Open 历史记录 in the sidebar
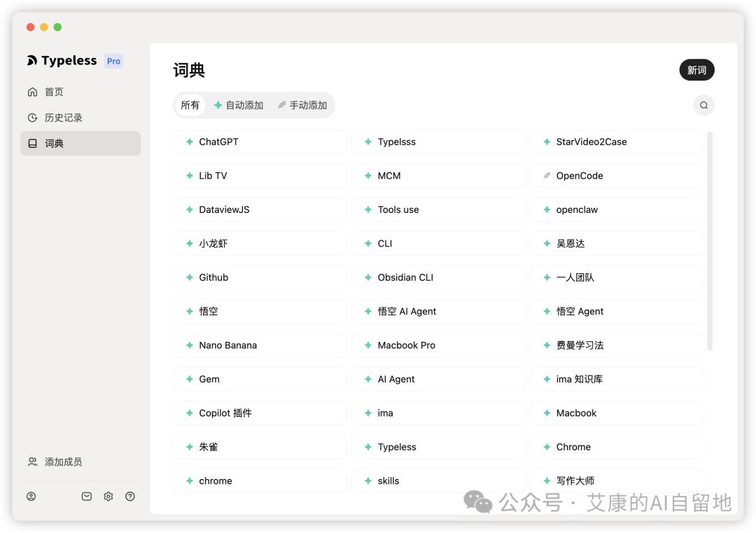This screenshot has width=756, height=533. pos(80,118)
